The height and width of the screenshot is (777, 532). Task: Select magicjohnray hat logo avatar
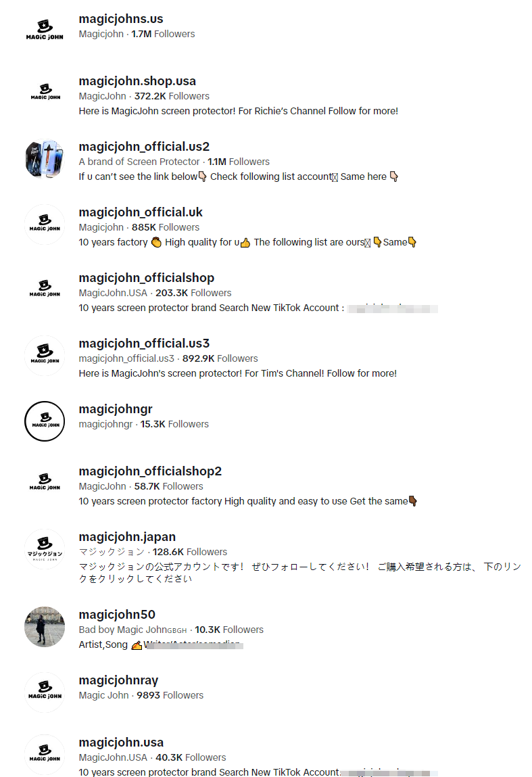45,692
